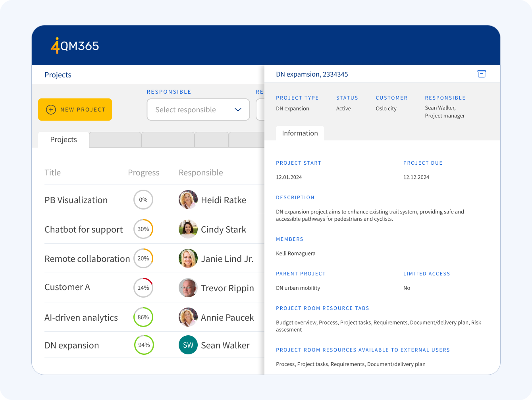Click the chevron in responsible dropdown
532x400 pixels.
point(238,110)
